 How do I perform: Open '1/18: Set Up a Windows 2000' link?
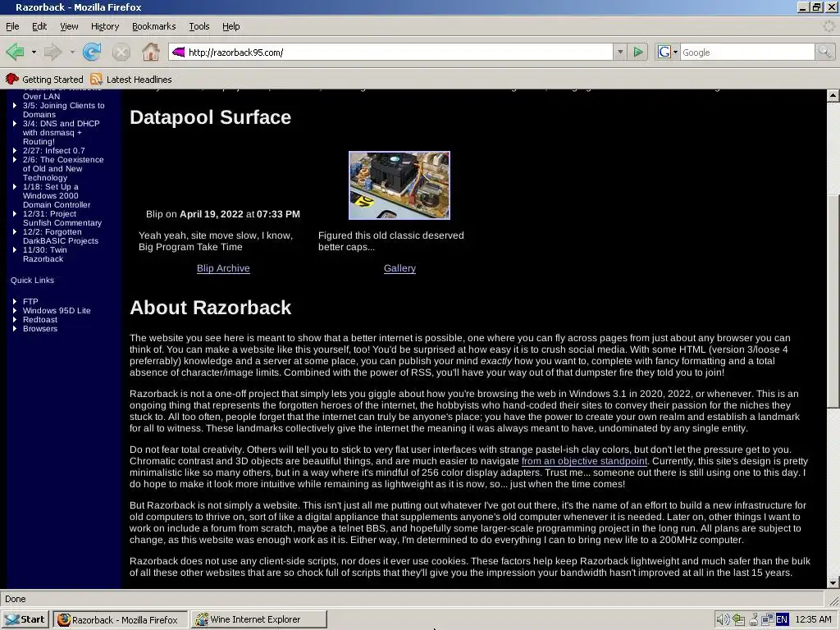(x=57, y=195)
